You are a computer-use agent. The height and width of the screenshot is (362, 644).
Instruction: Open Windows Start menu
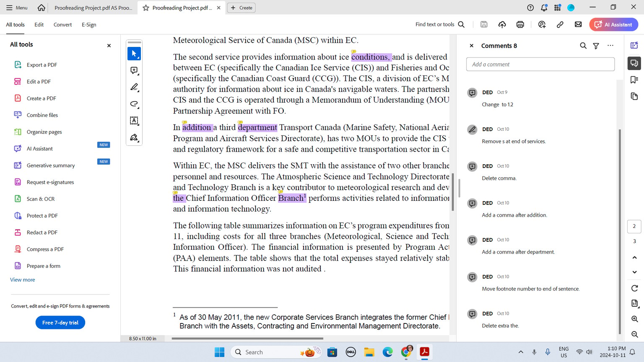(219, 352)
